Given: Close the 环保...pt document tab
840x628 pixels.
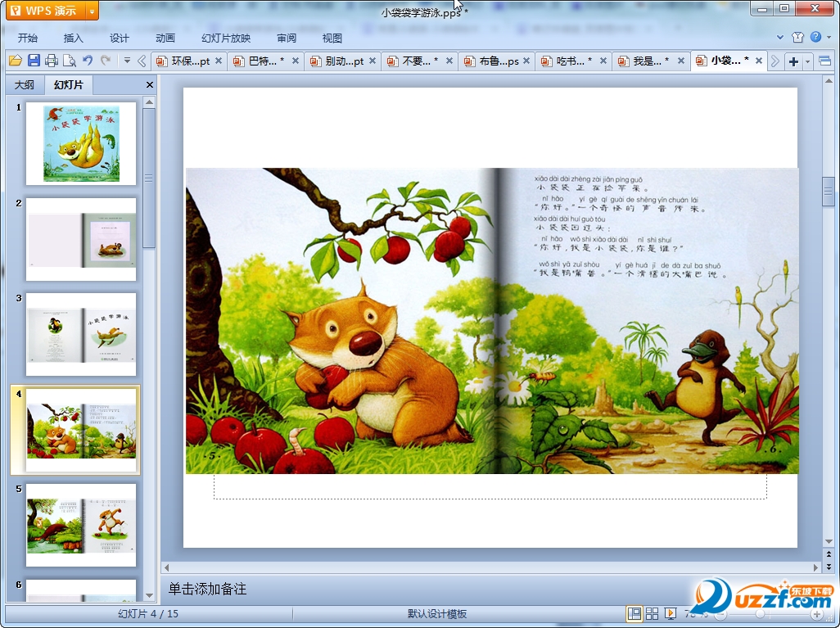Looking at the screenshot, I should click(x=219, y=61).
